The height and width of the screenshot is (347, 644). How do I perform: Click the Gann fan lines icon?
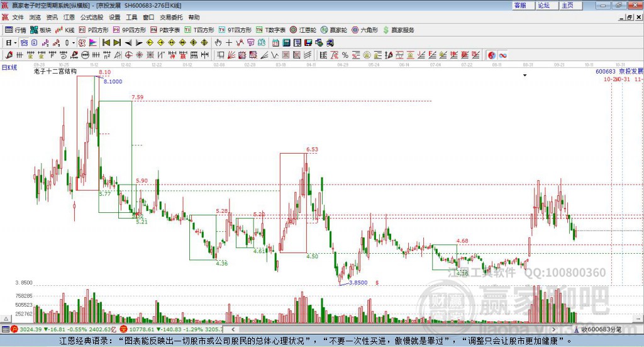coord(231,55)
